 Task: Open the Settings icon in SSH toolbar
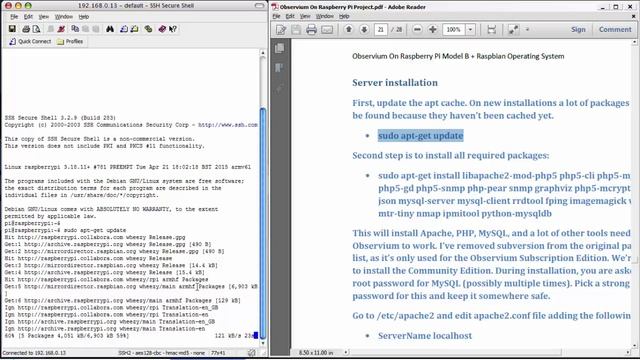pos(148,29)
